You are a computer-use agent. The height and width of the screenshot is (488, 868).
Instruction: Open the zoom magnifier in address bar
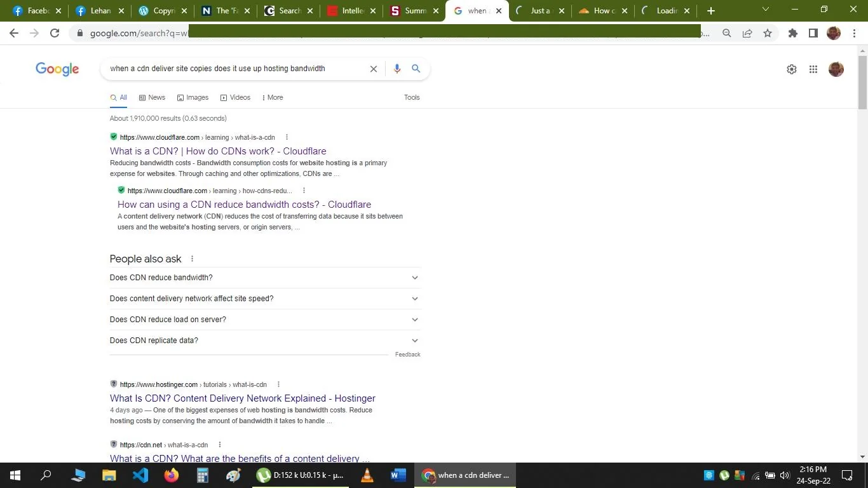click(727, 33)
